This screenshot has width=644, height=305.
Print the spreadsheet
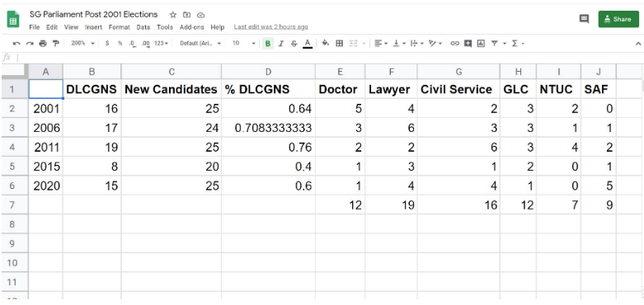click(x=43, y=43)
